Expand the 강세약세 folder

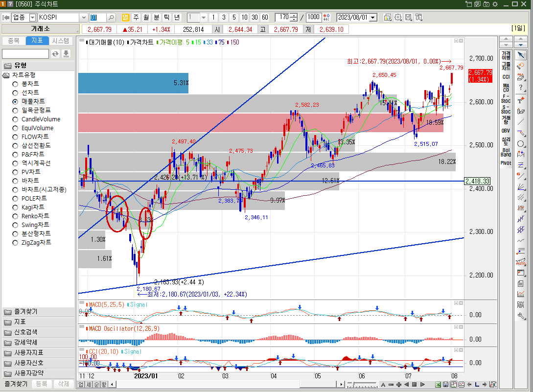tap(38, 343)
